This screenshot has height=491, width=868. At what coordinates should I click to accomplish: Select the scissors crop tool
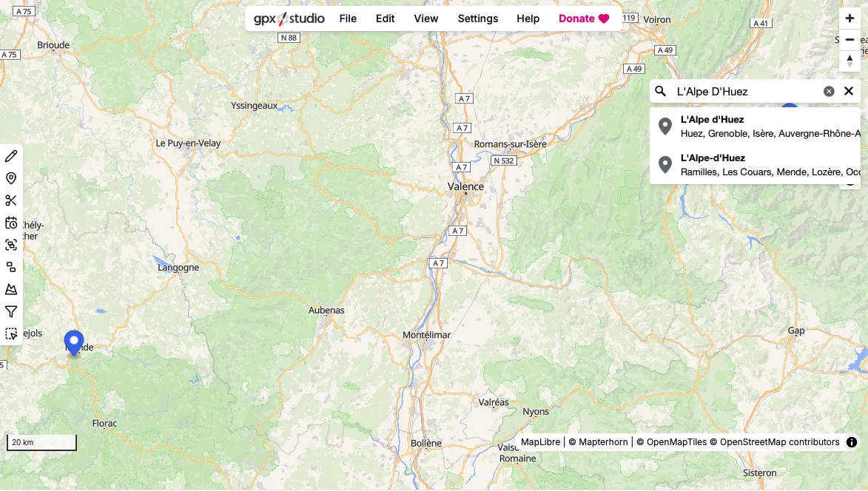11,200
